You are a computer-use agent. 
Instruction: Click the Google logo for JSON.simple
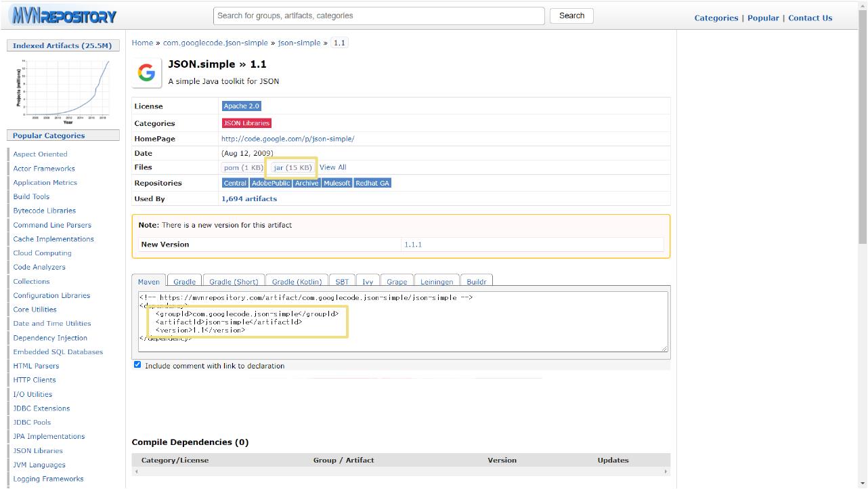tap(146, 73)
